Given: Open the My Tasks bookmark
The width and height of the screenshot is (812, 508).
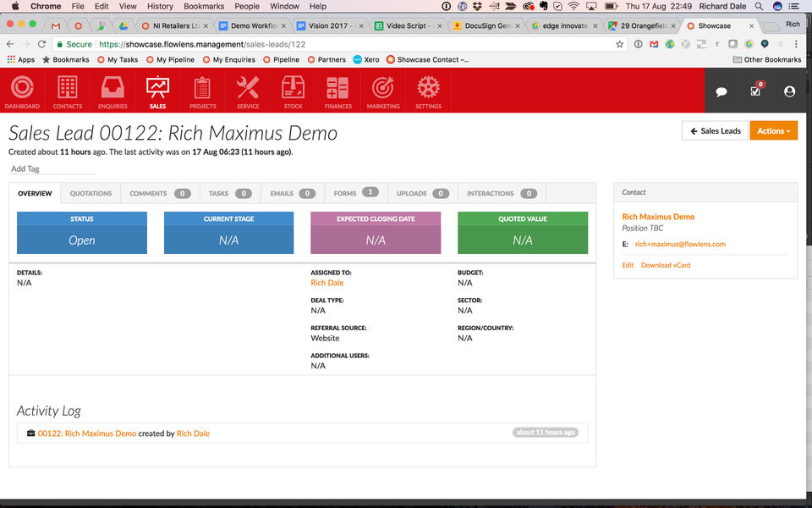Looking at the screenshot, I should (118, 59).
